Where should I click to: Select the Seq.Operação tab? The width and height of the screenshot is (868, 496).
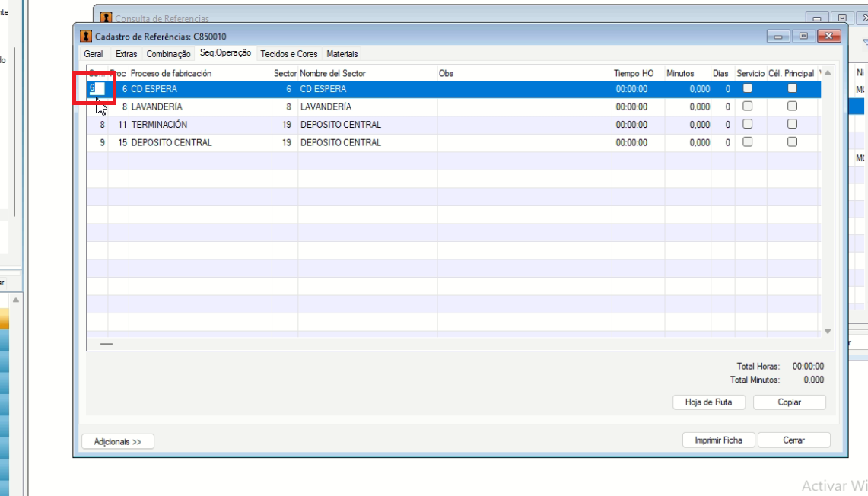pyautogui.click(x=225, y=53)
